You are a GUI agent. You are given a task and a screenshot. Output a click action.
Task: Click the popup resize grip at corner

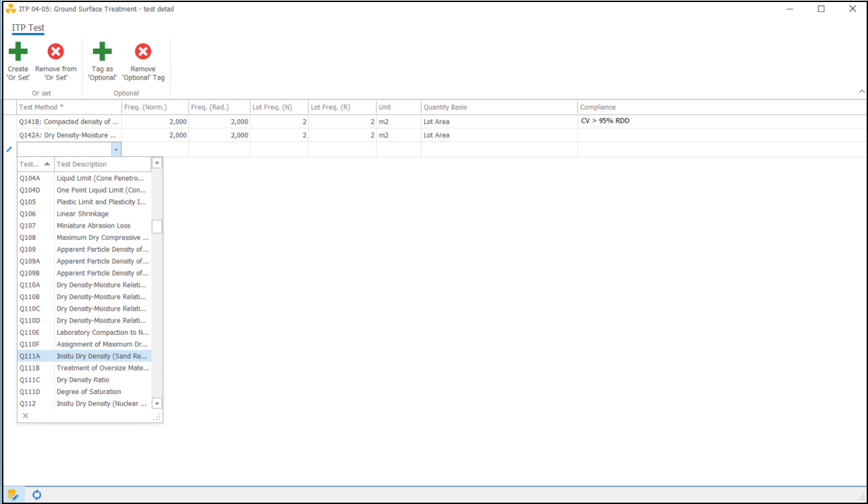pyautogui.click(x=157, y=418)
